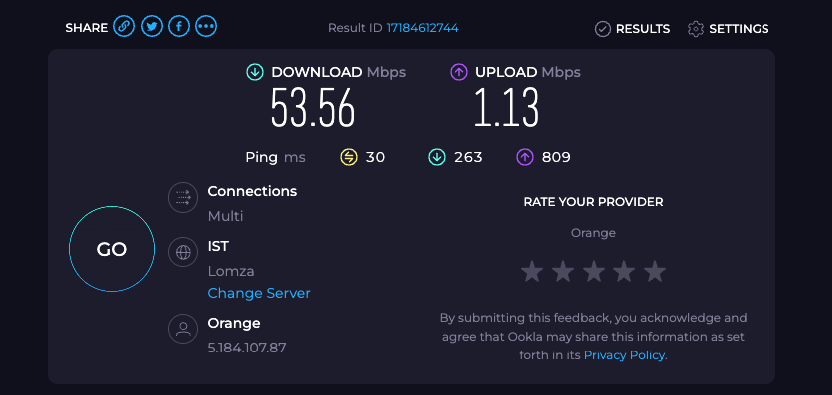The height and width of the screenshot is (395, 832).
Task: Click the download arrow icon beside DOWNLOAD
Action: (255, 72)
